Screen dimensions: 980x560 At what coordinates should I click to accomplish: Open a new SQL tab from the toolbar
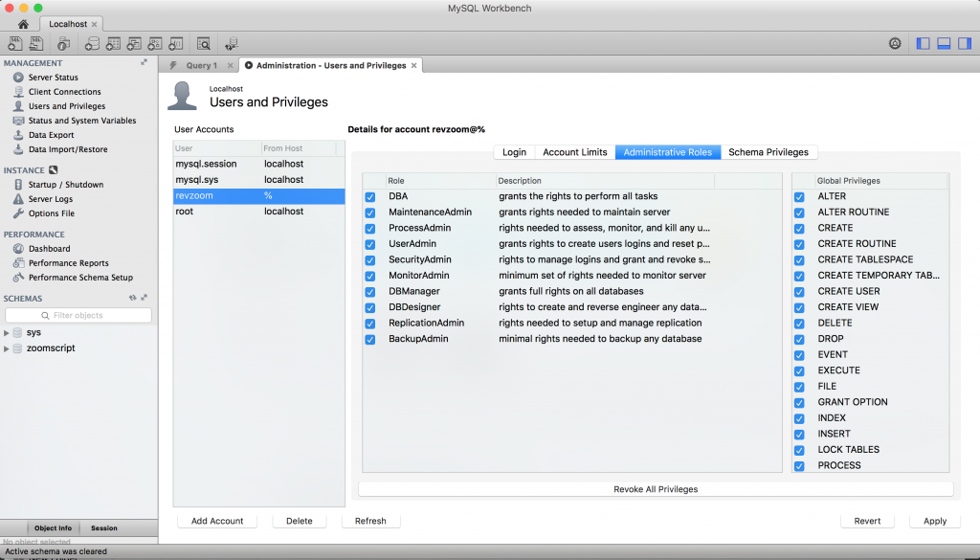[15, 43]
